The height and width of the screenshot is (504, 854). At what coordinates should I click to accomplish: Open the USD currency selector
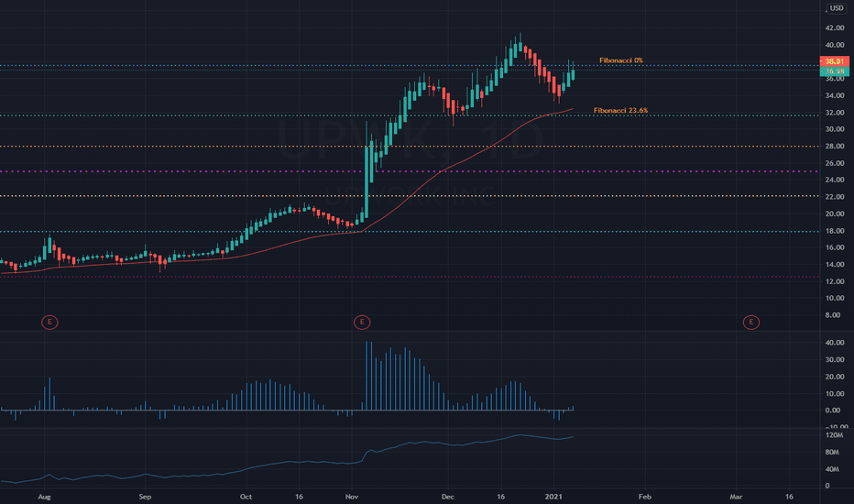837,8
